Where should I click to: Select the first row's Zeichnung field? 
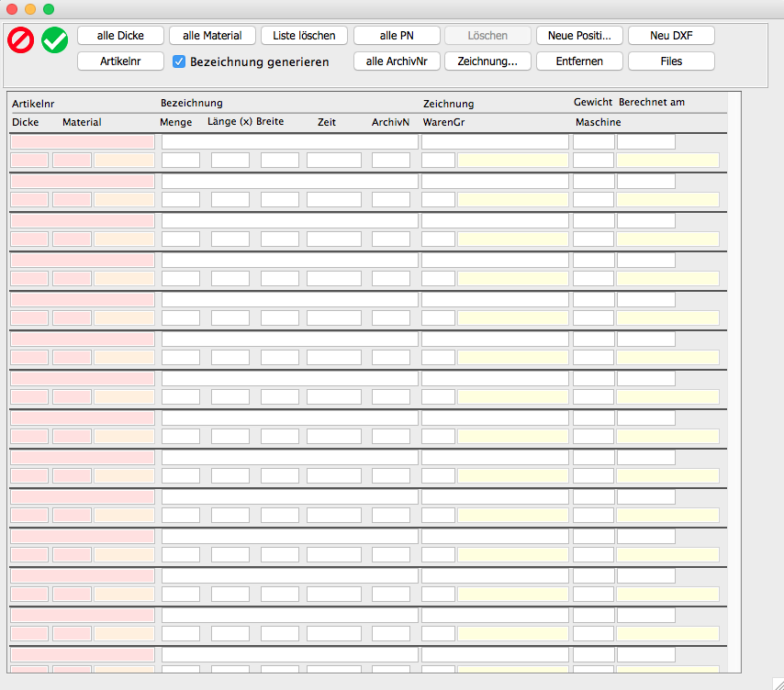coord(495,142)
